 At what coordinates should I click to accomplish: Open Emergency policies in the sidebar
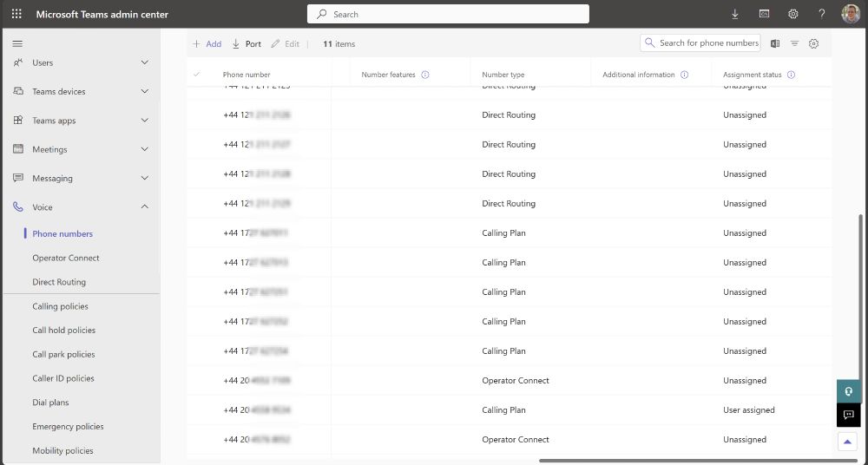pyautogui.click(x=68, y=426)
